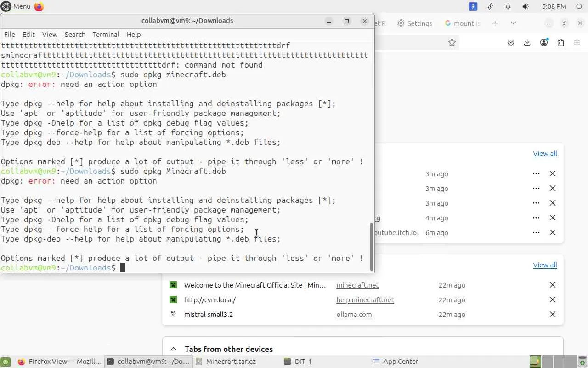
Task: Show notifications from the bell icon
Action: [508, 6]
